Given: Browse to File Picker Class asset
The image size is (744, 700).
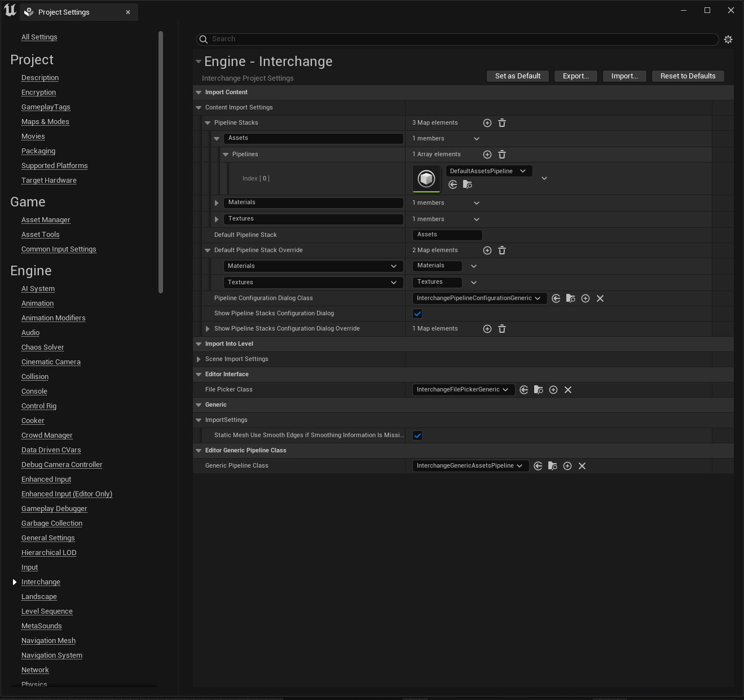Looking at the screenshot, I should coord(539,390).
